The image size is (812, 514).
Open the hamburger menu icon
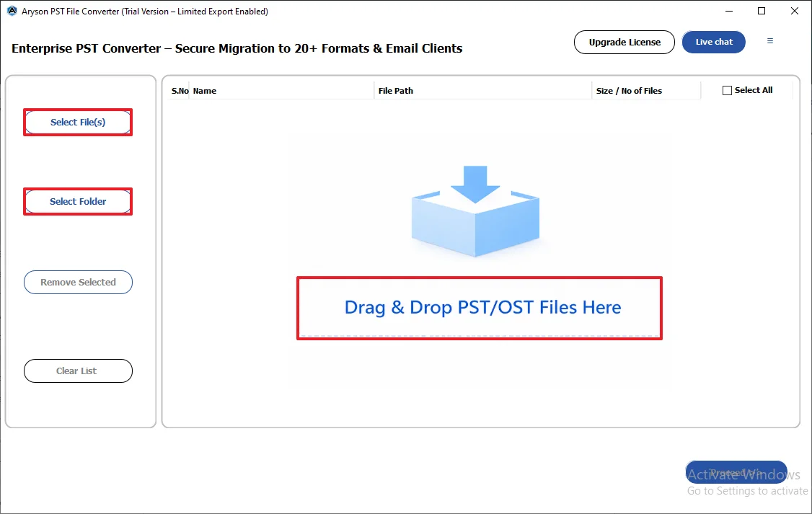click(x=770, y=41)
